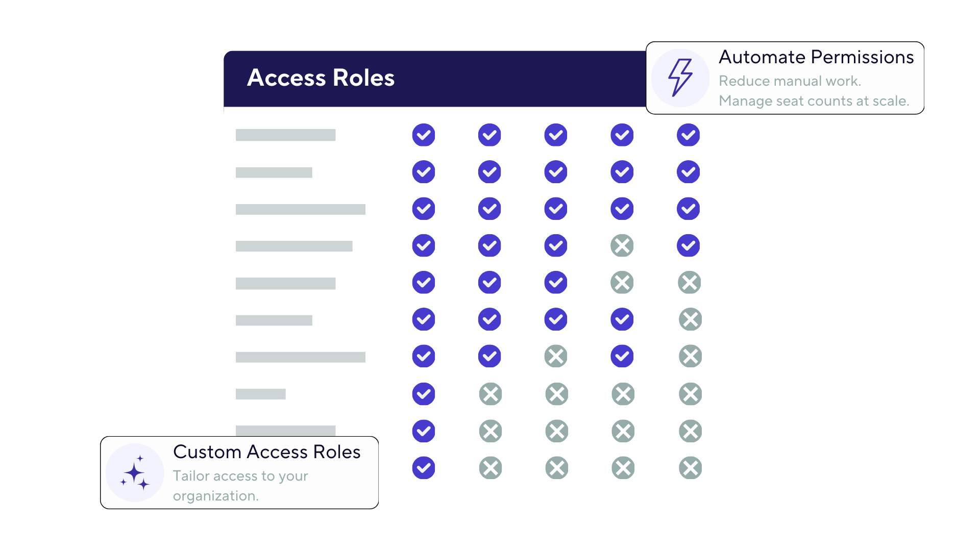Toggle the third-column X in the seventh row
The width and height of the screenshot is (980, 551).
pyautogui.click(x=556, y=357)
